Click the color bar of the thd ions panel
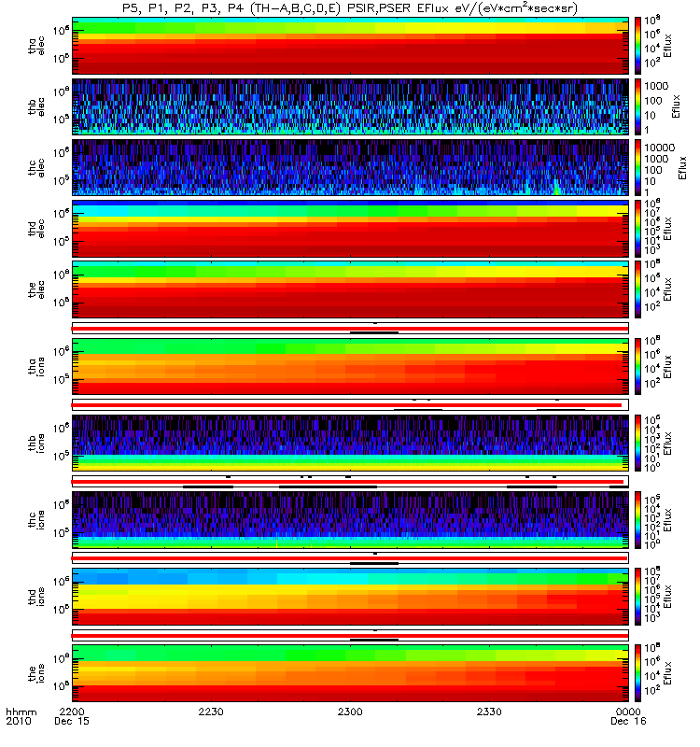 637,597
